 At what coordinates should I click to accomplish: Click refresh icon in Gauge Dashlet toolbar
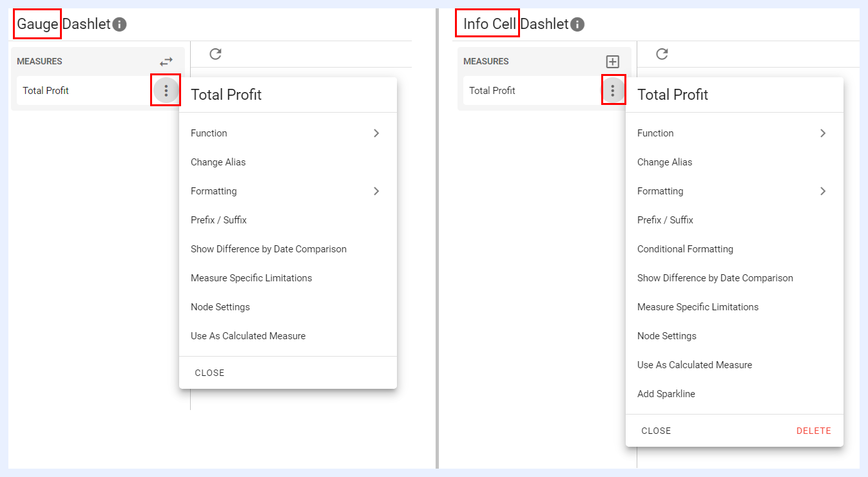(215, 54)
